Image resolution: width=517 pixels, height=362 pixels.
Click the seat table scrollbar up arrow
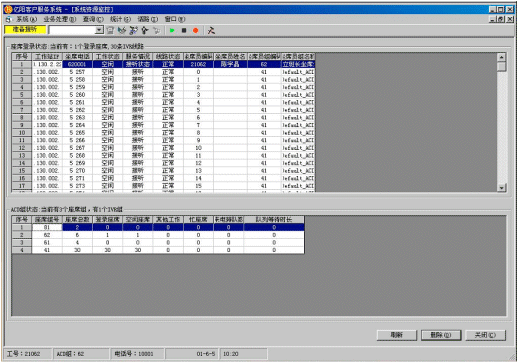click(501, 57)
